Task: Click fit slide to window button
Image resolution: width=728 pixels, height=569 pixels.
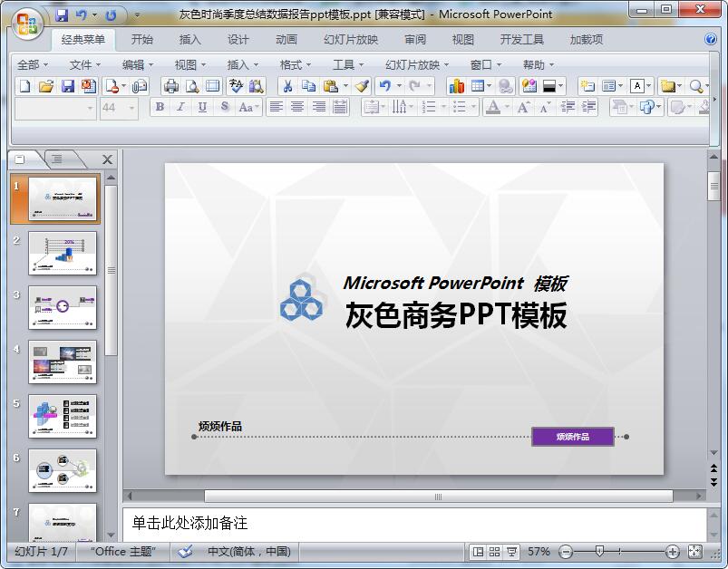Action: point(695,552)
